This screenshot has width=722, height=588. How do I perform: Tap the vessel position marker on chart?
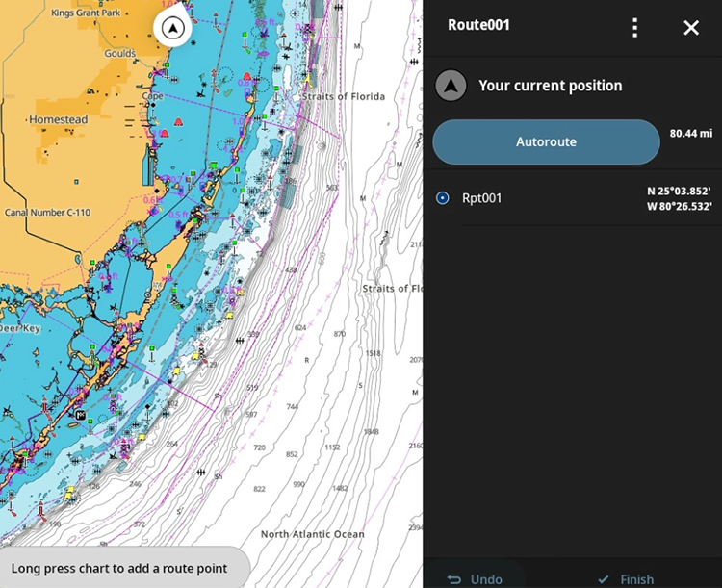pyautogui.click(x=172, y=30)
